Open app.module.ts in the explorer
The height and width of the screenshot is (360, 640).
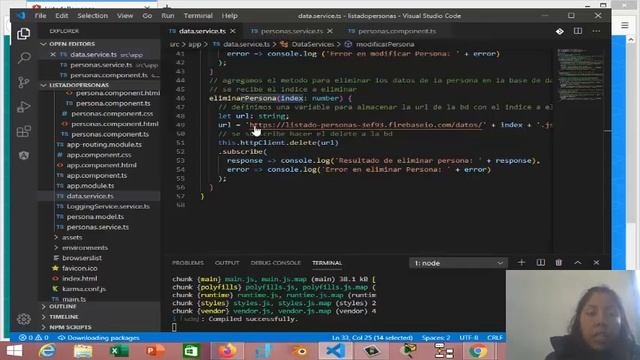pos(90,186)
